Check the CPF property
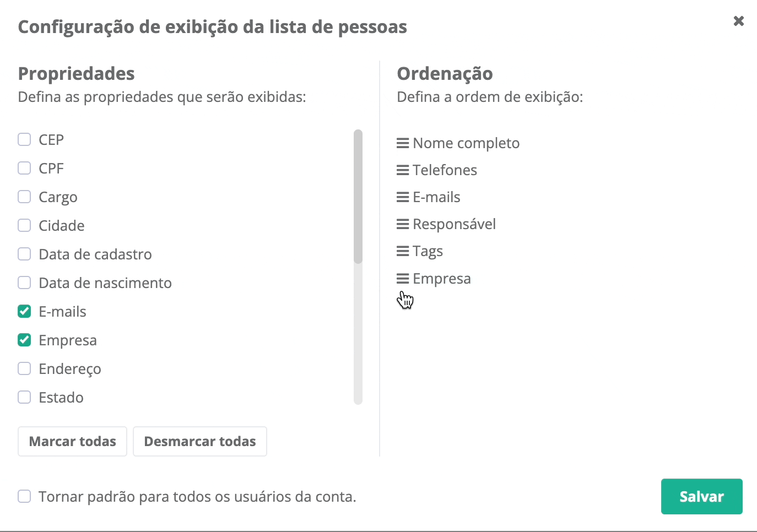The image size is (757, 532). point(24,168)
